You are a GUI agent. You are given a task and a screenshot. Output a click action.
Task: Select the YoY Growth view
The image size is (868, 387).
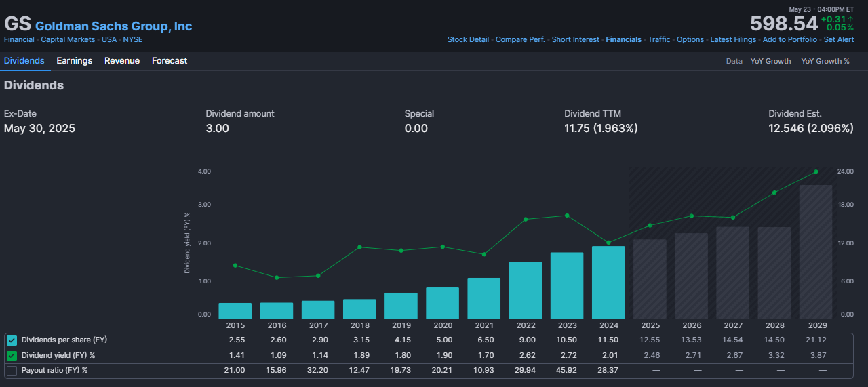pos(770,61)
